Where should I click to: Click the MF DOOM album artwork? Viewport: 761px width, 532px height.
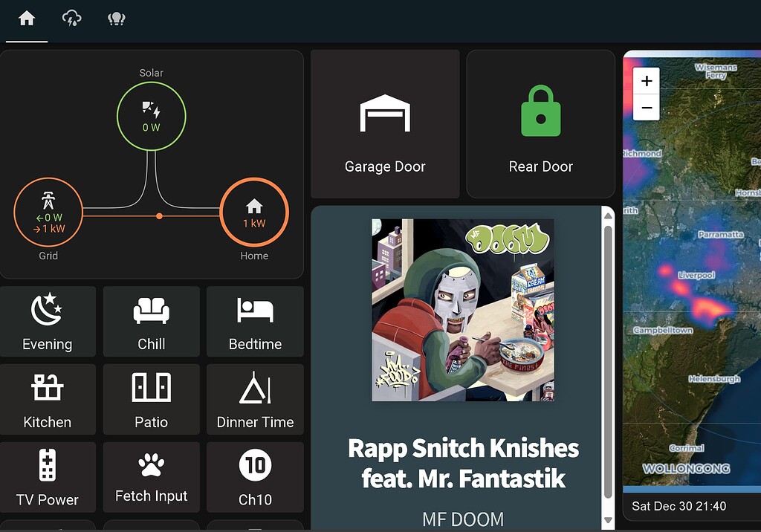click(462, 310)
